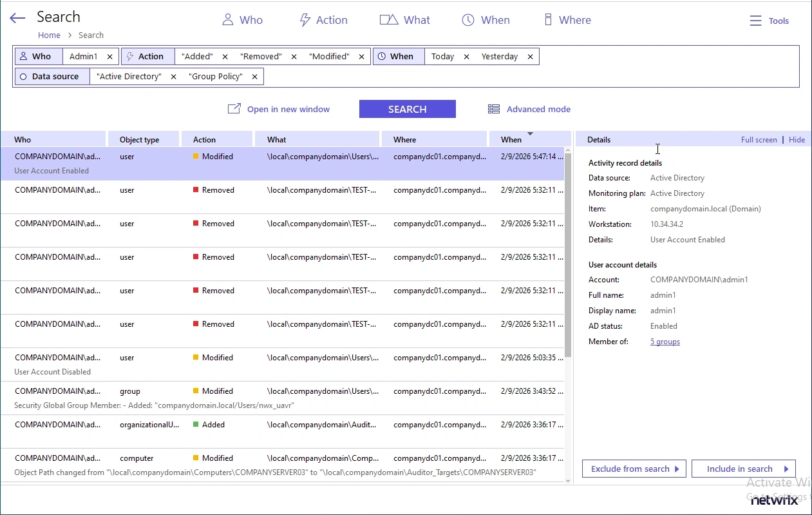Viewport: 812px width, 515px height.
Task: Click the Who filter icon in top navigation
Action: click(229, 19)
